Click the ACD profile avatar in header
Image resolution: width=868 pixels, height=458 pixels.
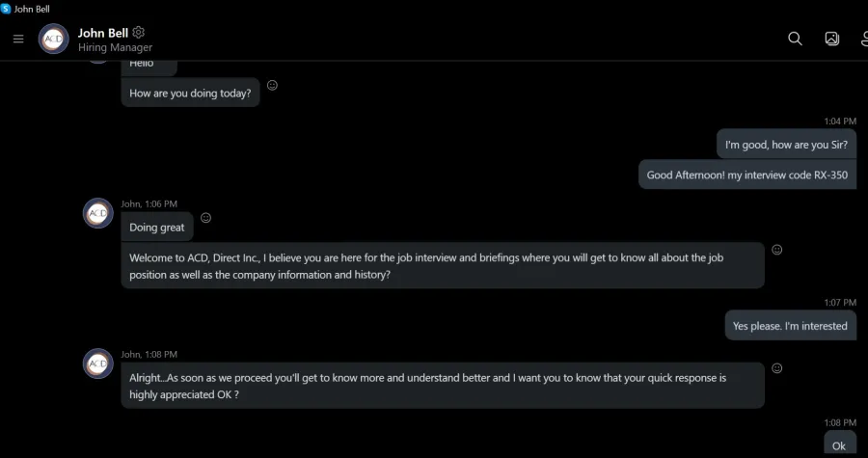click(54, 39)
